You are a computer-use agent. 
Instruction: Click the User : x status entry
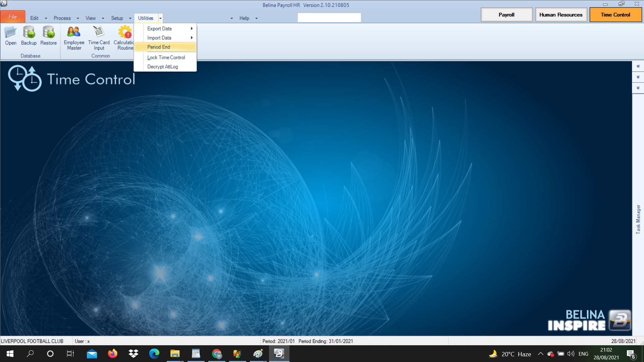point(82,341)
